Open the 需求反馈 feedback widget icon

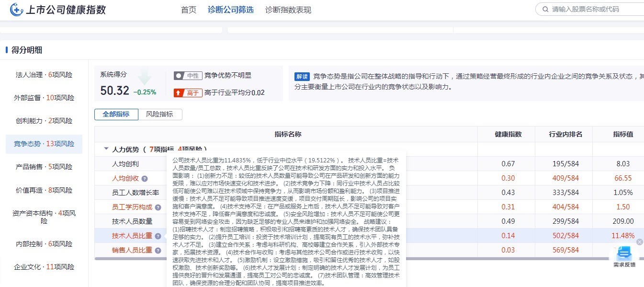coord(624,253)
